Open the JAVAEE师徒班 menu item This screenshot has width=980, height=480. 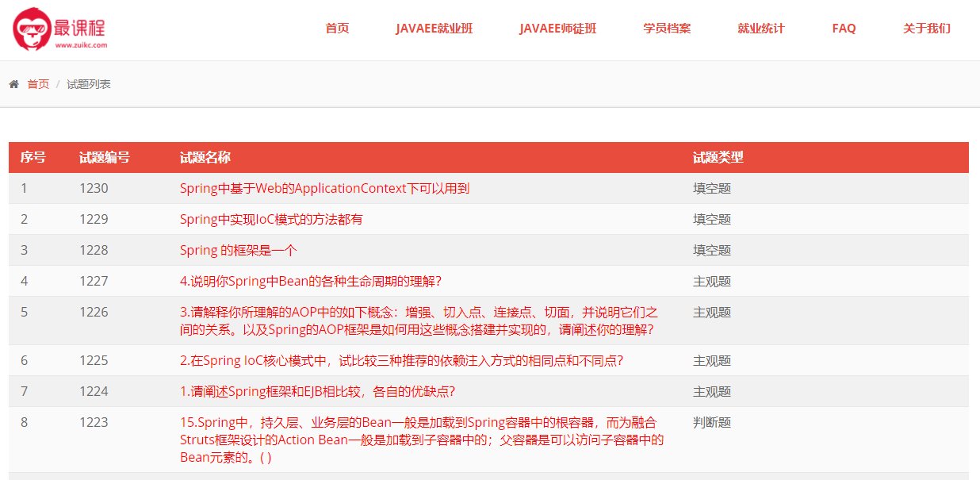click(558, 29)
